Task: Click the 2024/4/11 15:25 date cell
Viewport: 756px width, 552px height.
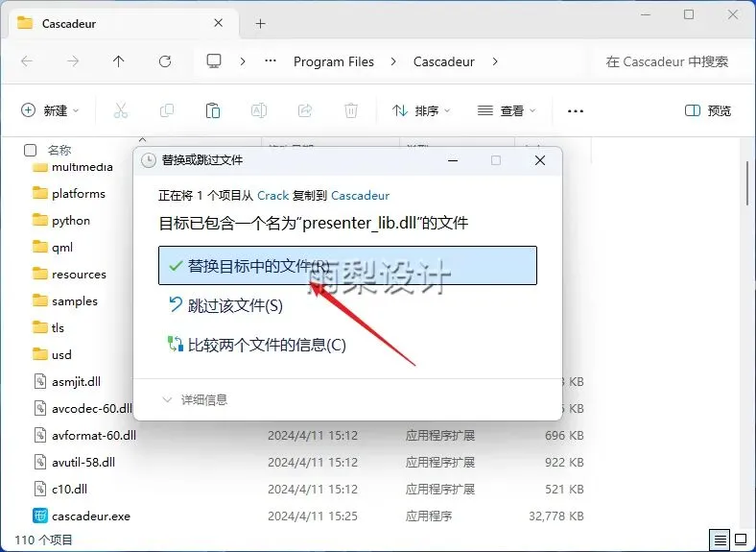Action: click(313, 516)
